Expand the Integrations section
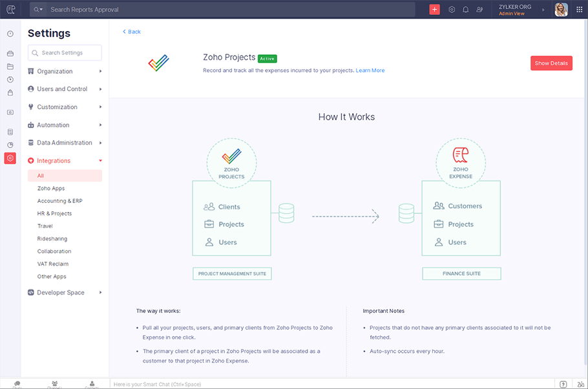588x389 pixels. click(x=55, y=160)
